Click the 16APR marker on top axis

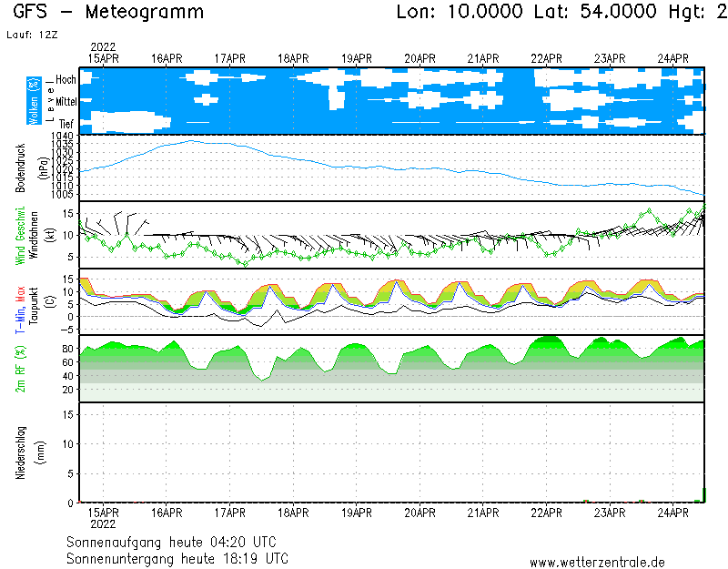pos(167,58)
